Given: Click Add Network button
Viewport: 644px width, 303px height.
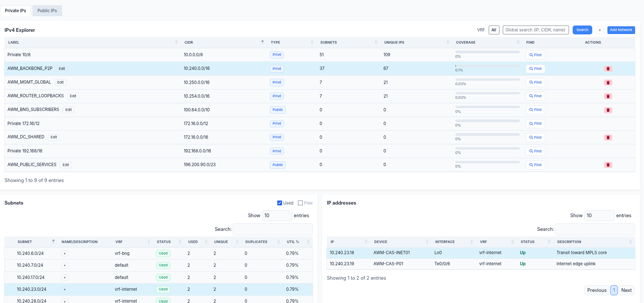Looking at the screenshot, I should coord(621,30).
